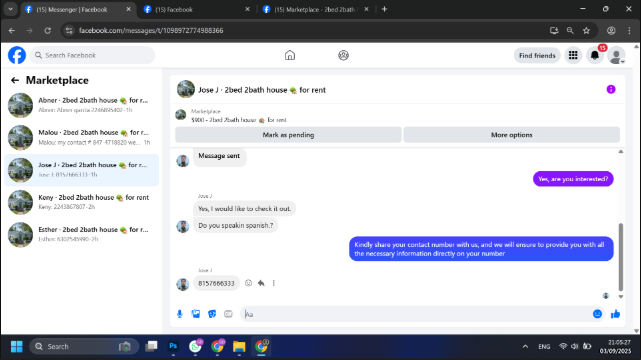Open WhatsApp from the taskbar
This screenshot has height=360, width=641.
[195, 347]
